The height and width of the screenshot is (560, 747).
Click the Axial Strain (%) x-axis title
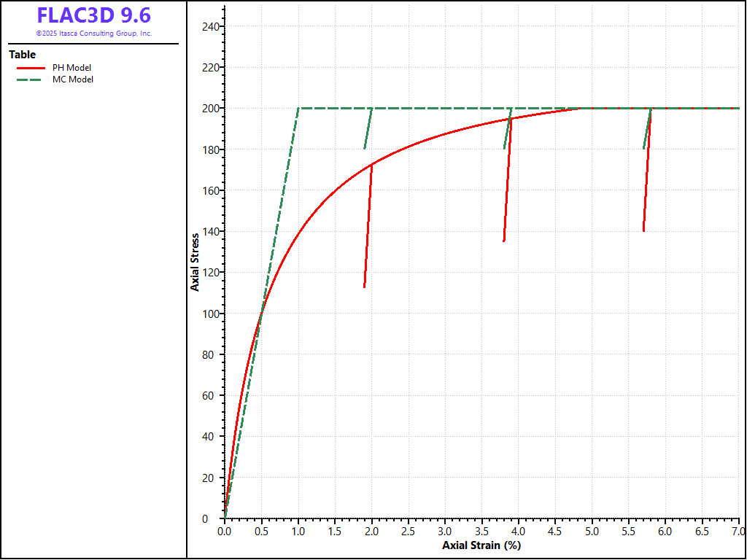481,545
